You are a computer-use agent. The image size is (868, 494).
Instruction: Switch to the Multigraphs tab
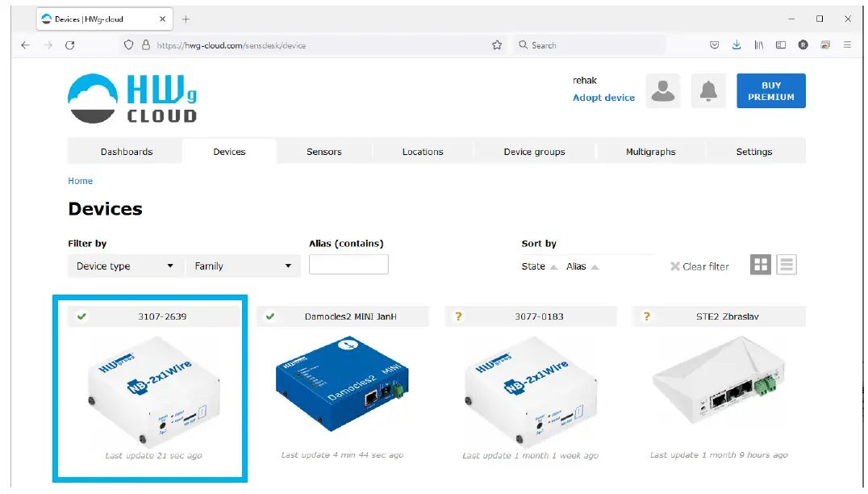650,152
